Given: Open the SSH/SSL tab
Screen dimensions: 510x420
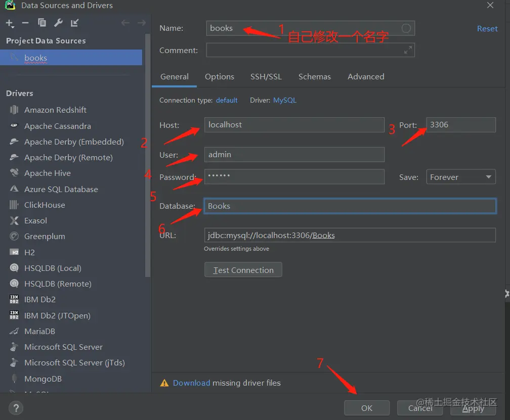Looking at the screenshot, I should 266,77.
